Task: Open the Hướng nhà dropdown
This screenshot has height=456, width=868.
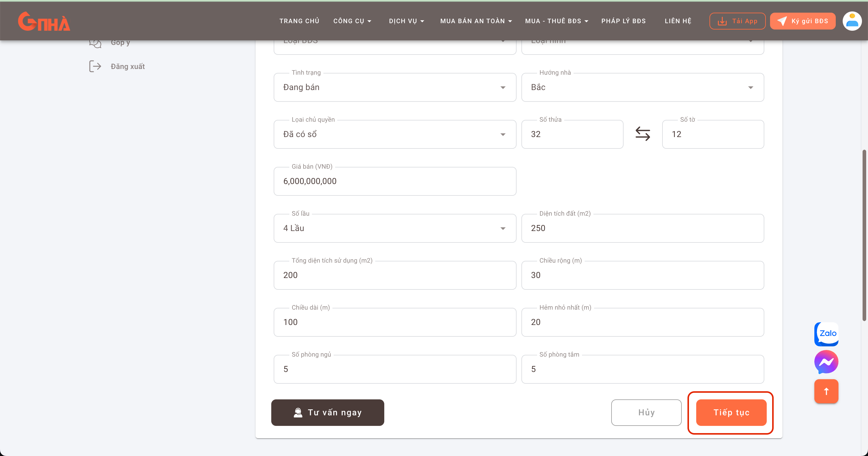Action: [x=643, y=87]
